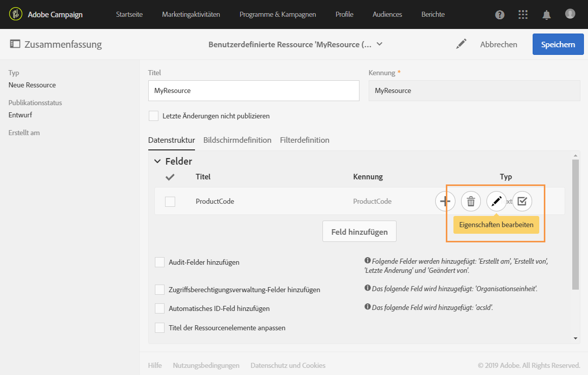Click the pencil icon next to Abbrechen

coord(461,44)
